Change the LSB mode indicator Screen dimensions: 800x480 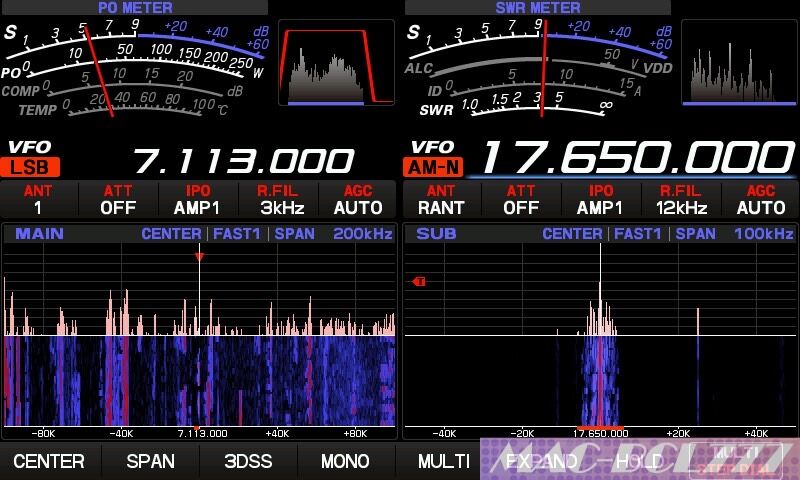coord(30,167)
